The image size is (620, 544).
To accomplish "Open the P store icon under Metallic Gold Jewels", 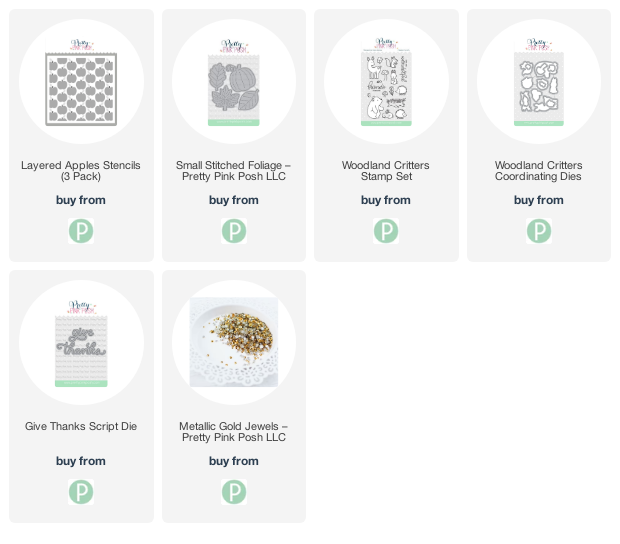I will pyautogui.click(x=234, y=492).
